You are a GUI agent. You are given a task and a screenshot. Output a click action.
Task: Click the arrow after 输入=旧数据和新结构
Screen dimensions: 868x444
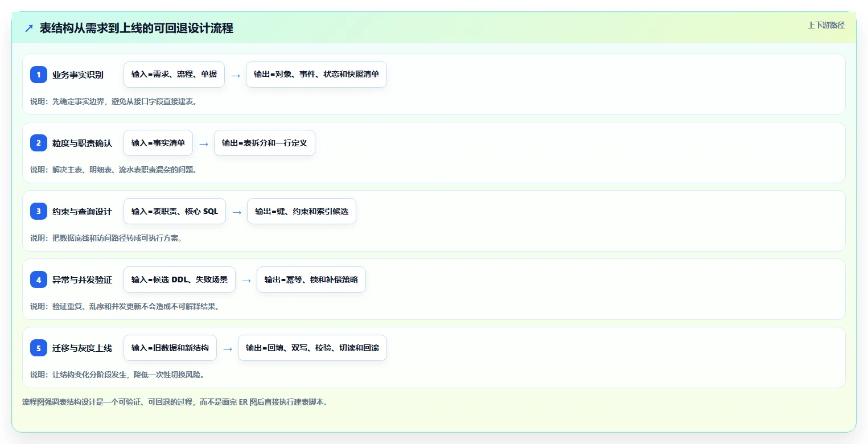pyautogui.click(x=227, y=348)
